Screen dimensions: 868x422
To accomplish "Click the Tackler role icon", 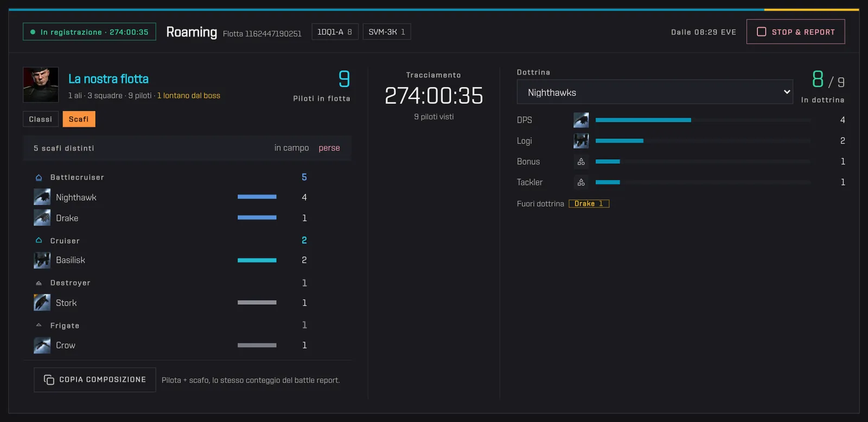I will [581, 182].
